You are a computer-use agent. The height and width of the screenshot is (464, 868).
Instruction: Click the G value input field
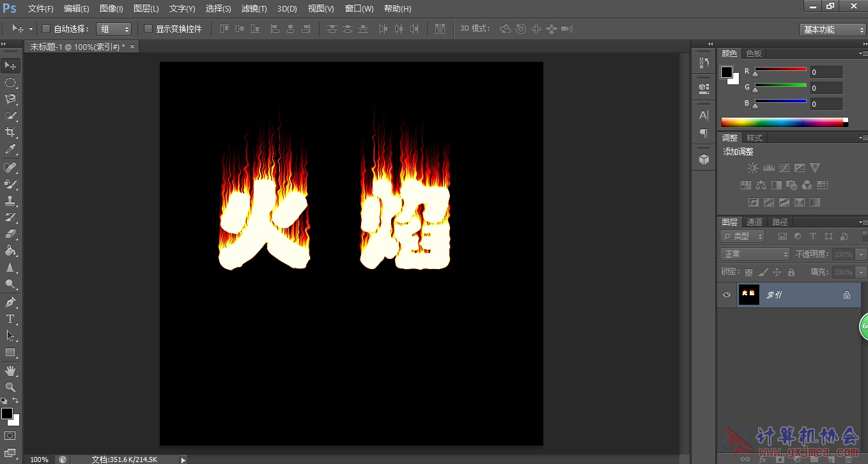[x=826, y=88]
